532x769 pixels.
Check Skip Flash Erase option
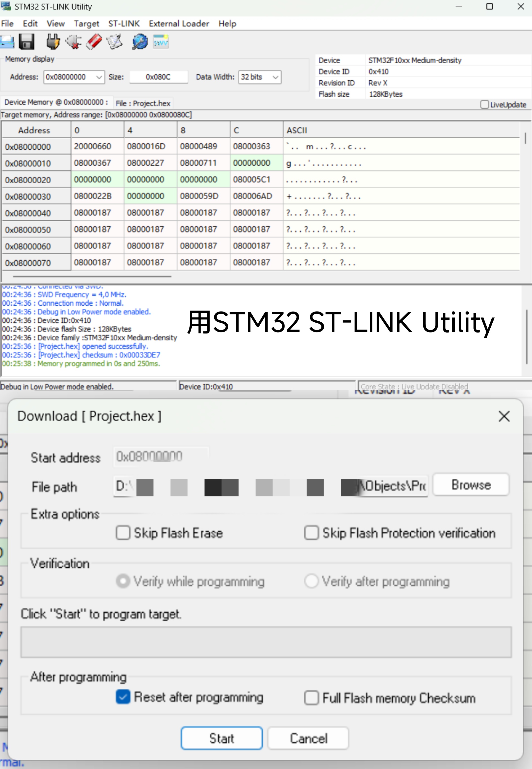point(123,533)
